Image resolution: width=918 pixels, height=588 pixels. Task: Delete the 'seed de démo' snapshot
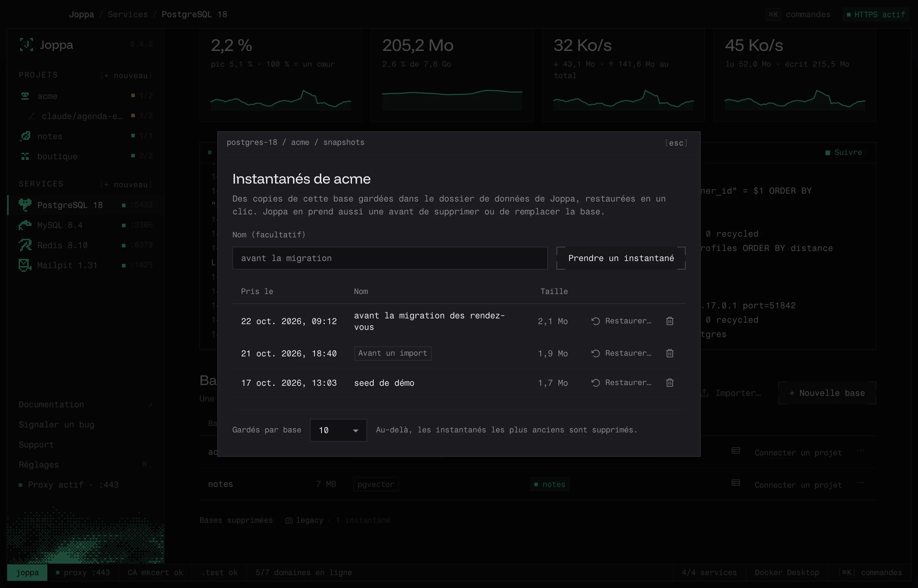[669, 383]
